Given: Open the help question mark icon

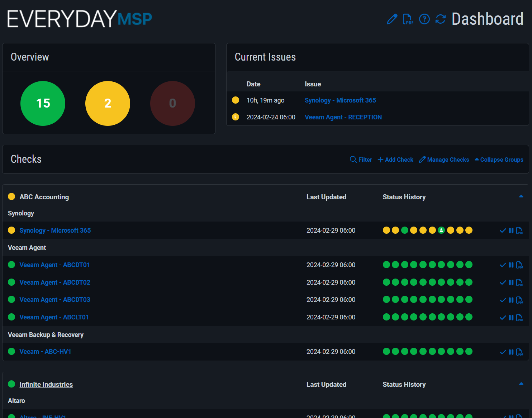Looking at the screenshot, I should 424,19.
